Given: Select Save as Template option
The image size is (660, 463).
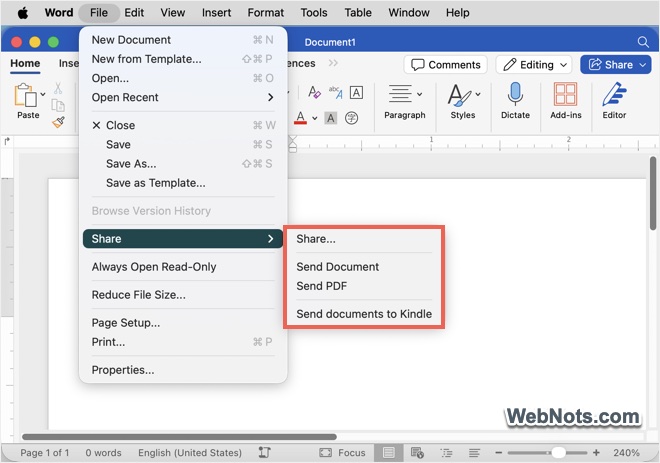Looking at the screenshot, I should pos(183,183).
